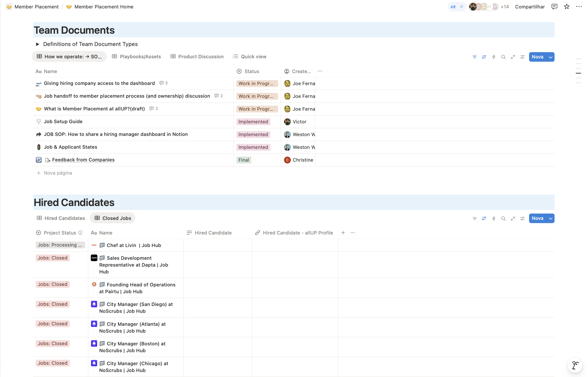Open the comment thread on 'Giving hiring company access'
This screenshot has height=377, width=588.
[163, 83]
